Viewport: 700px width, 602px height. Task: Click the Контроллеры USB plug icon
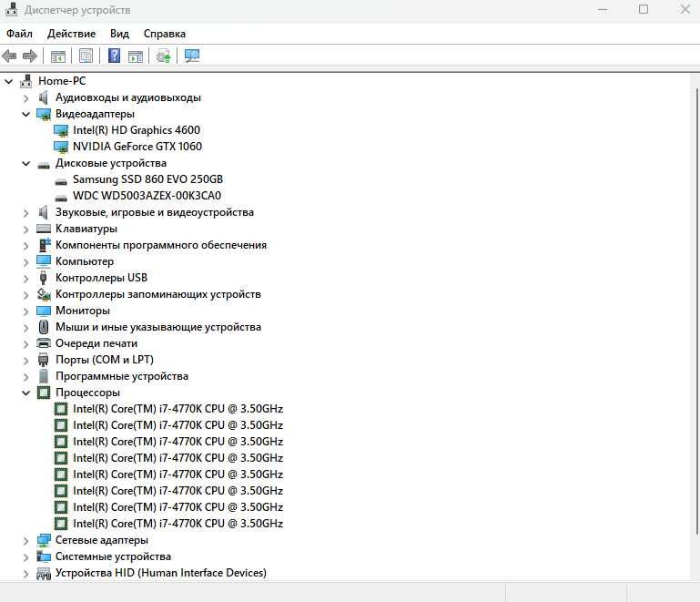point(44,278)
